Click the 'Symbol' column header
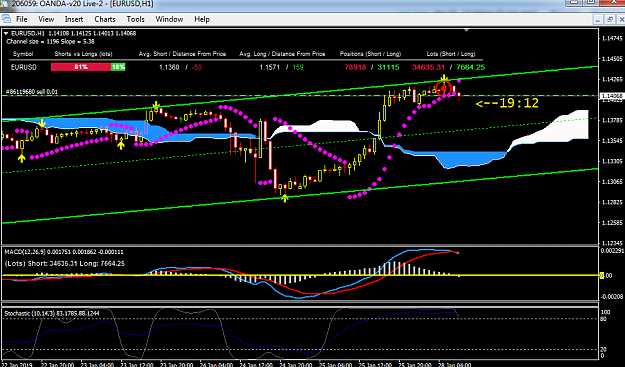Image resolution: width=625 pixels, height=367 pixels. coord(23,54)
